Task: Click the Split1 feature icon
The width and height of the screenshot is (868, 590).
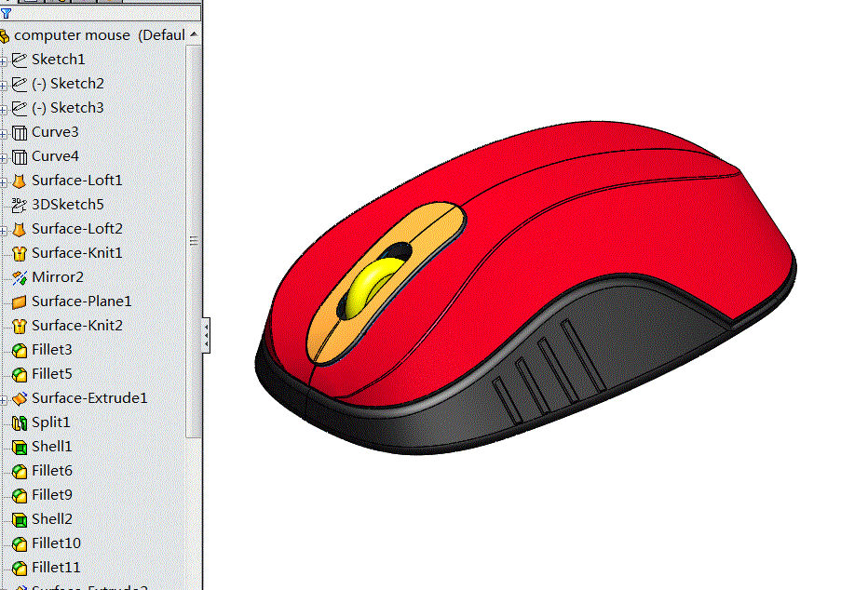Action: [20, 422]
